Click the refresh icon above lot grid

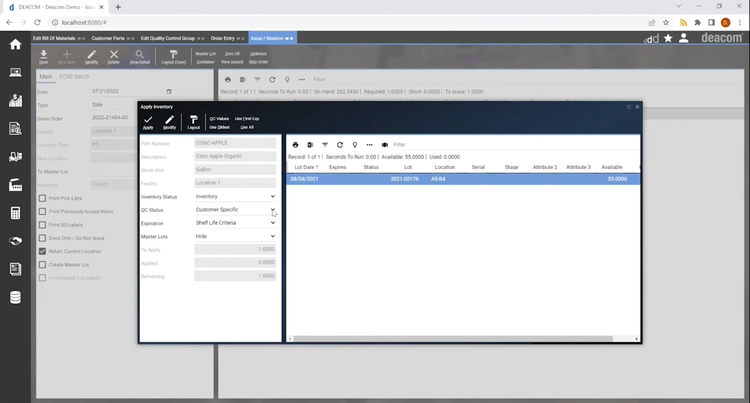tap(339, 144)
